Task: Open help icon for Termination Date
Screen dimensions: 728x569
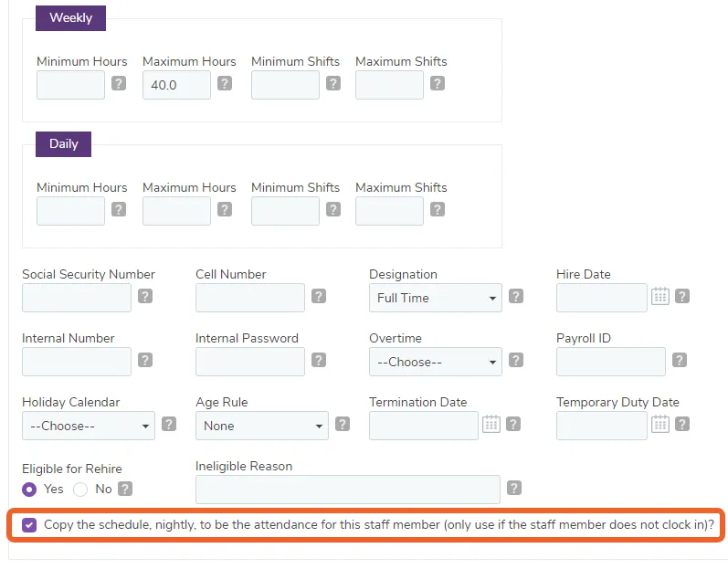Action: coord(513,424)
